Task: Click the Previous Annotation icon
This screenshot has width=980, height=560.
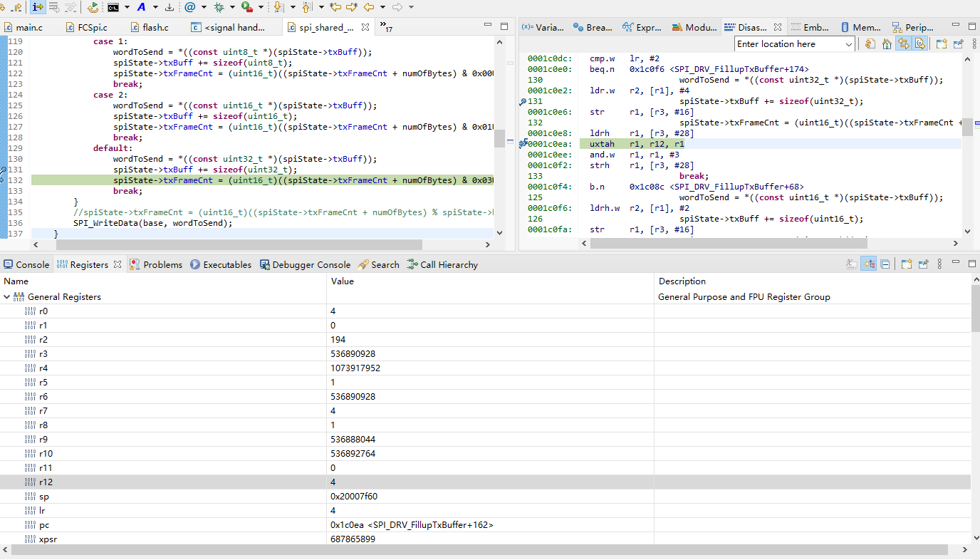Action: (307, 7)
